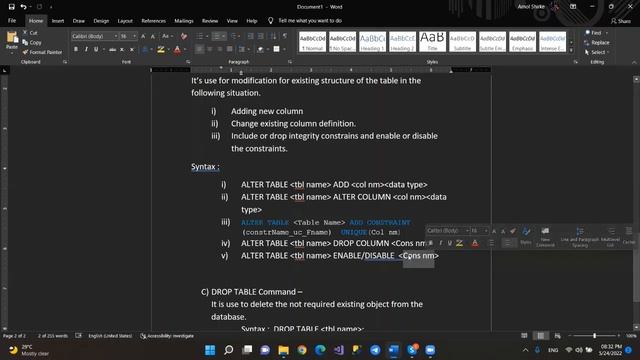The image size is (640, 360).
Task: Open Google Chrome from the taskbar
Action: [x=302, y=350]
